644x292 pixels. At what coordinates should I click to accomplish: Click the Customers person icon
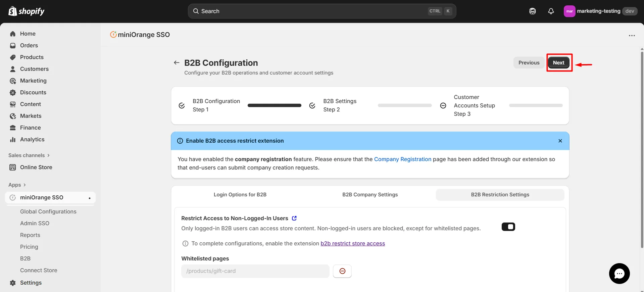pos(13,69)
